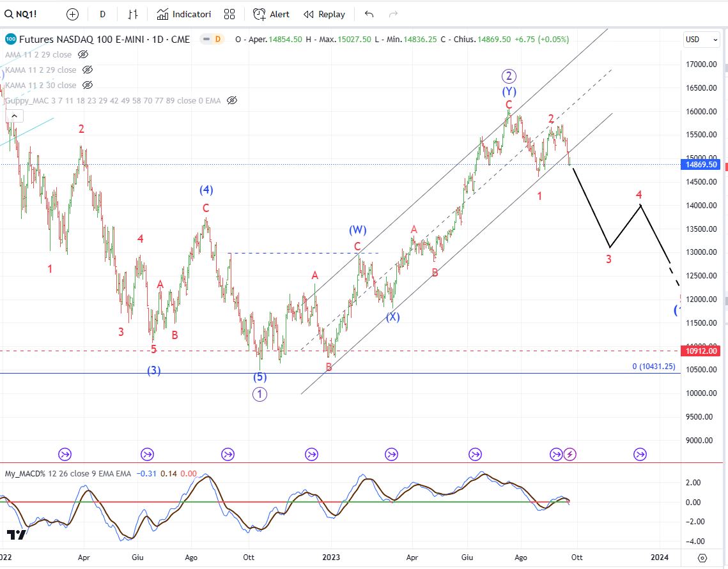Open lightning event marker near Ott
Image resolution: width=728 pixels, height=569 pixels.
[570, 455]
